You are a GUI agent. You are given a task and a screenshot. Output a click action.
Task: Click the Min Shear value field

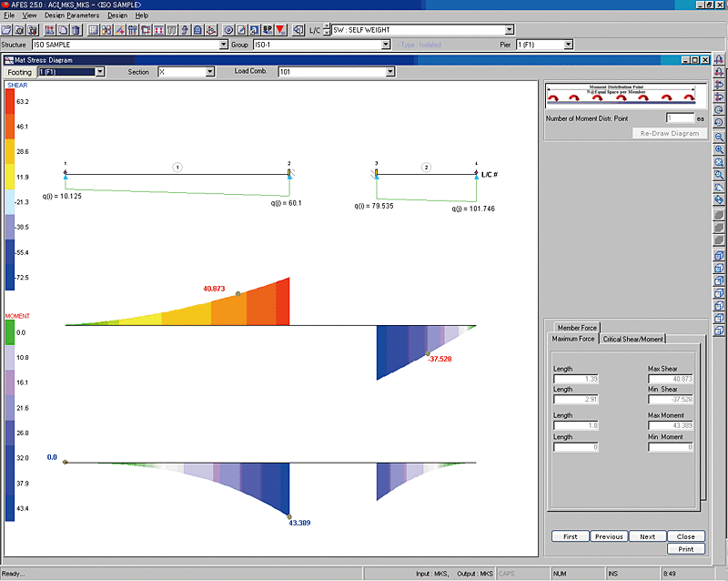coord(671,399)
